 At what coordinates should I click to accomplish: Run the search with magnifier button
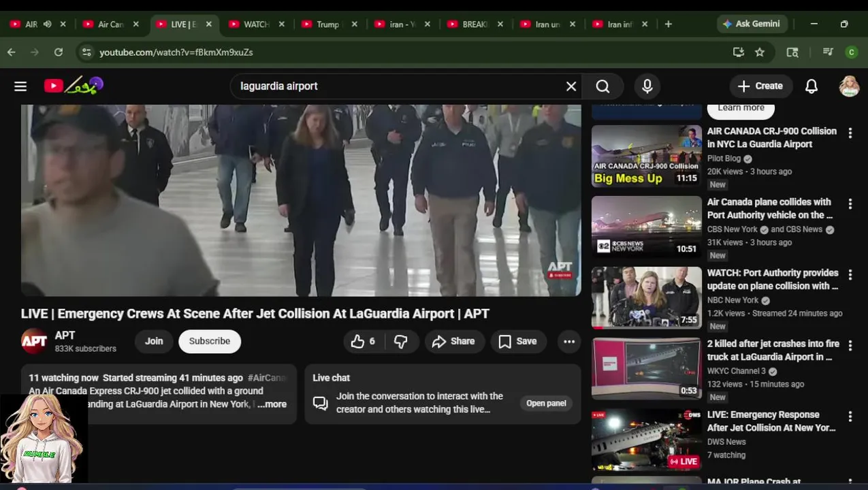(603, 86)
